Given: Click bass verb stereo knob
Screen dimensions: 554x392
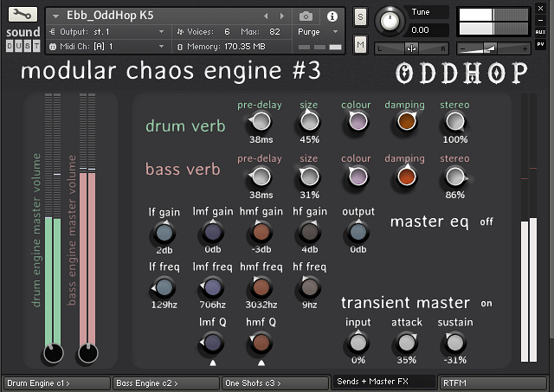Looking at the screenshot, I should click(455, 177).
